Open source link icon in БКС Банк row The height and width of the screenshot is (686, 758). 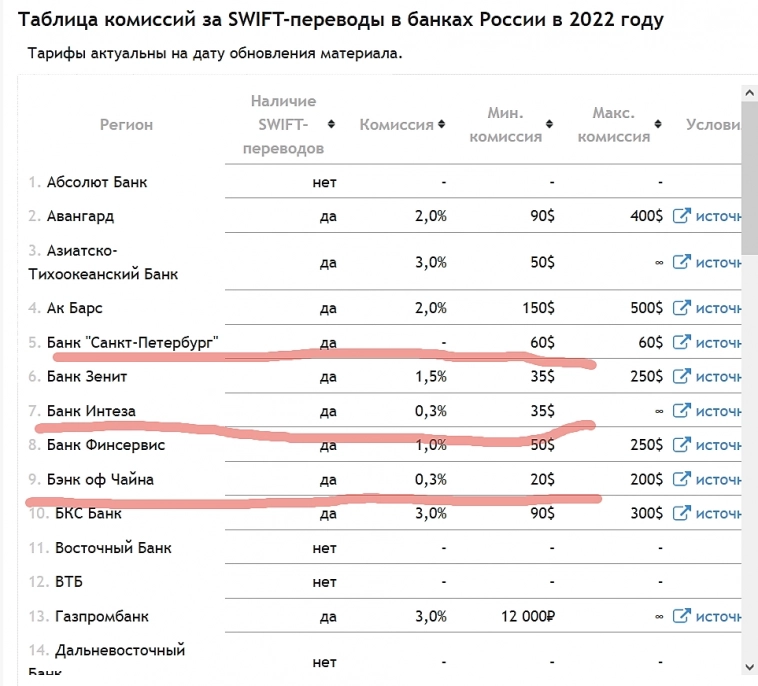pos(682,513)
